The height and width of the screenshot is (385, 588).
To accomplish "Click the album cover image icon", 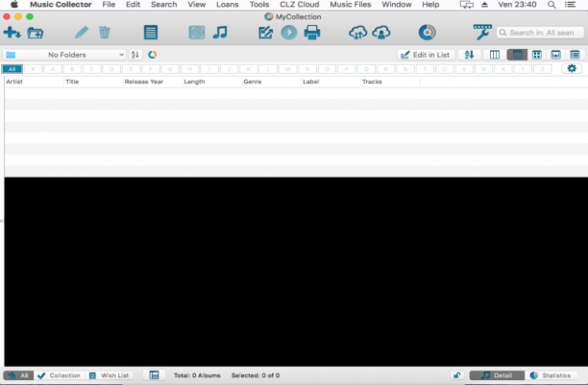I will point(197,33).
